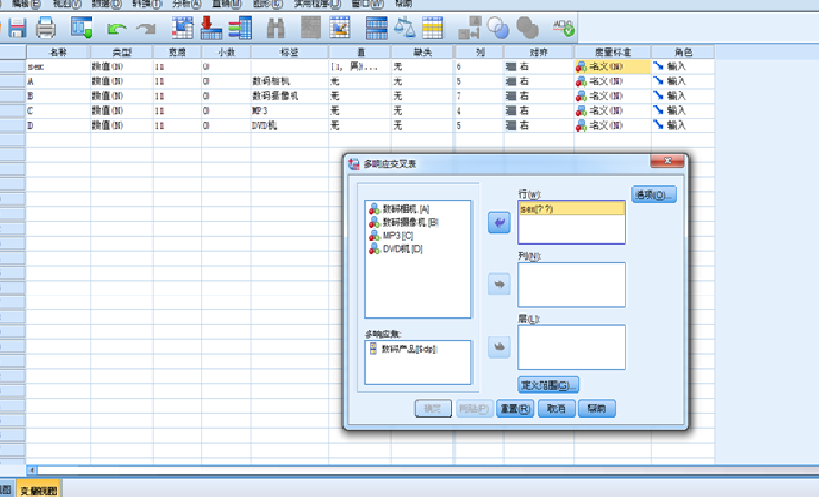Open the 转换(T) menu
The image size is (819, 497).
click(147, 4)
